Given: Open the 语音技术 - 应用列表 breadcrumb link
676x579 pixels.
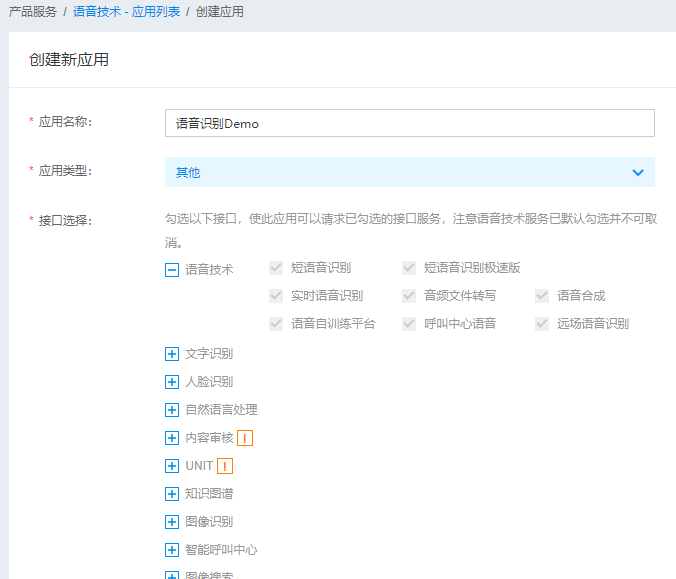Looking at the screenshot, I should [126, 12].
